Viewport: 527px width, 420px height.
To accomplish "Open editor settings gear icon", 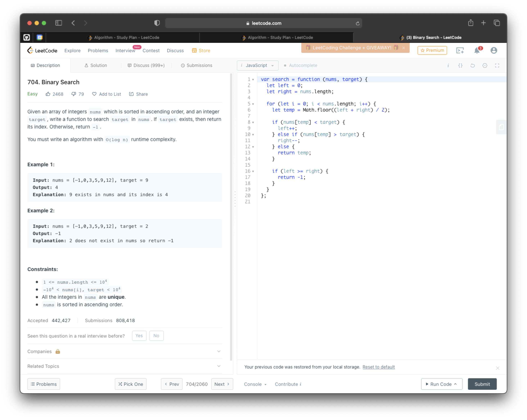I will 485,66.
